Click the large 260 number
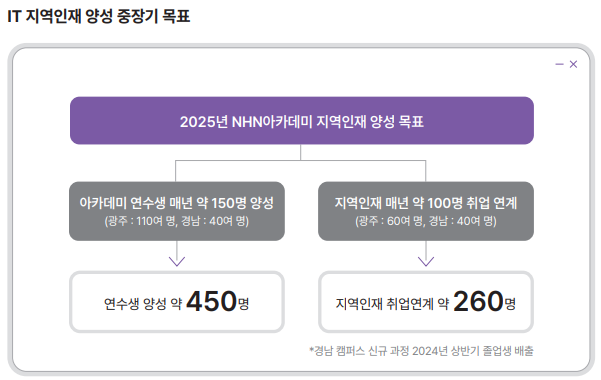Viewport: 601px width, 380px height. [478, 301]
